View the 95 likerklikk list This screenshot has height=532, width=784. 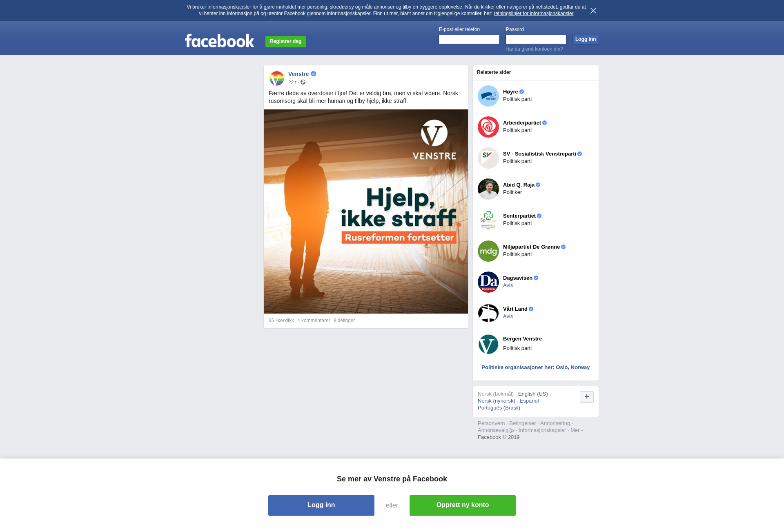coord(281,321)
